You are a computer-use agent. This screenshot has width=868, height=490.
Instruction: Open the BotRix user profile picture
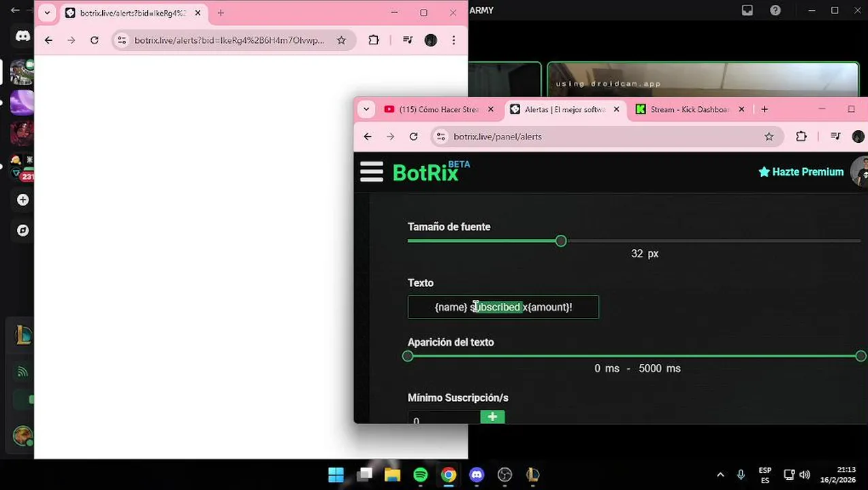(860, 171)
